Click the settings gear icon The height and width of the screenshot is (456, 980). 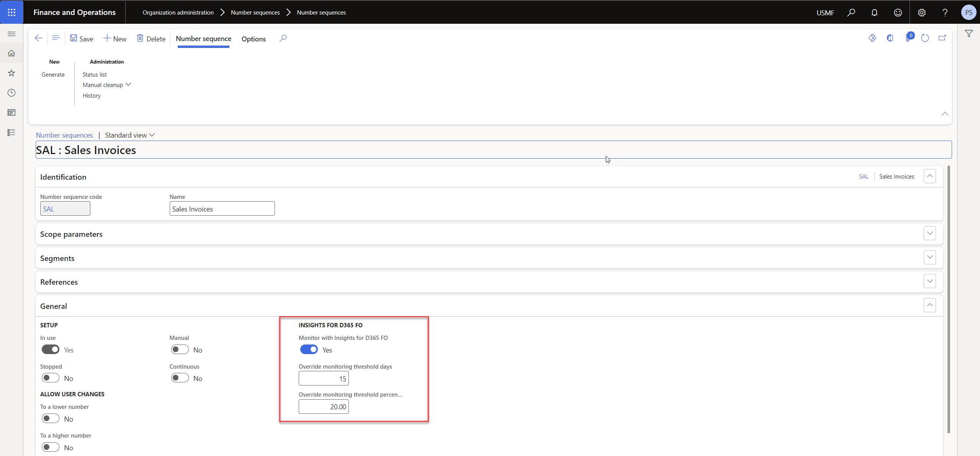922,13
